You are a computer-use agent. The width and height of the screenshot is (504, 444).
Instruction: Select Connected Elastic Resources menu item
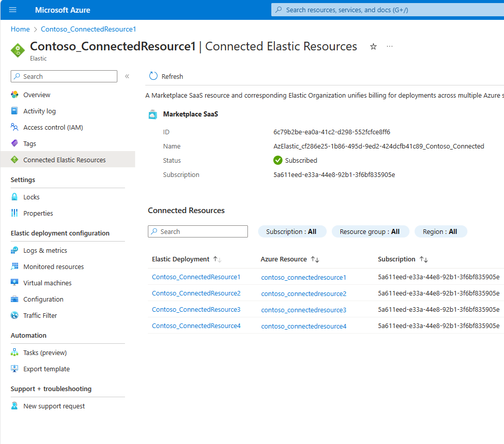(x=68, y=160)
